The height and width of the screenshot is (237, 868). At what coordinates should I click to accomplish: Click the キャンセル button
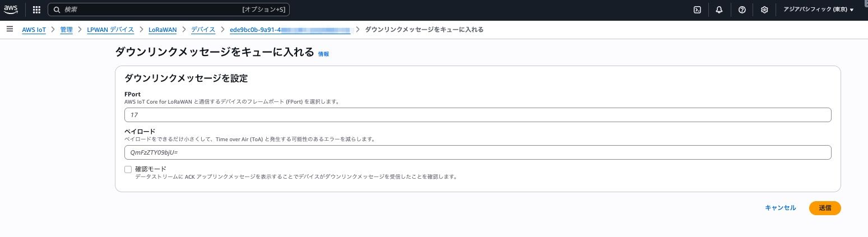tap(780, 208)
